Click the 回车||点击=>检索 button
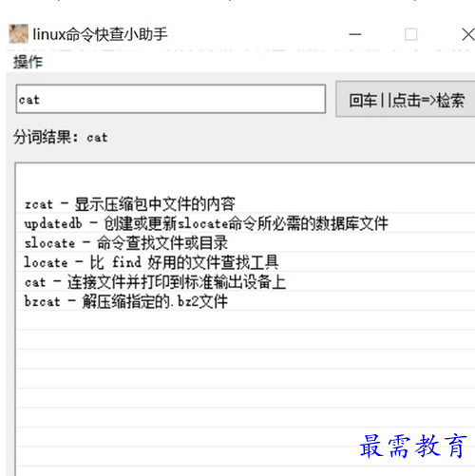This screenshot has height=476, width=475. pyautogui.click(x=406, y=100)
